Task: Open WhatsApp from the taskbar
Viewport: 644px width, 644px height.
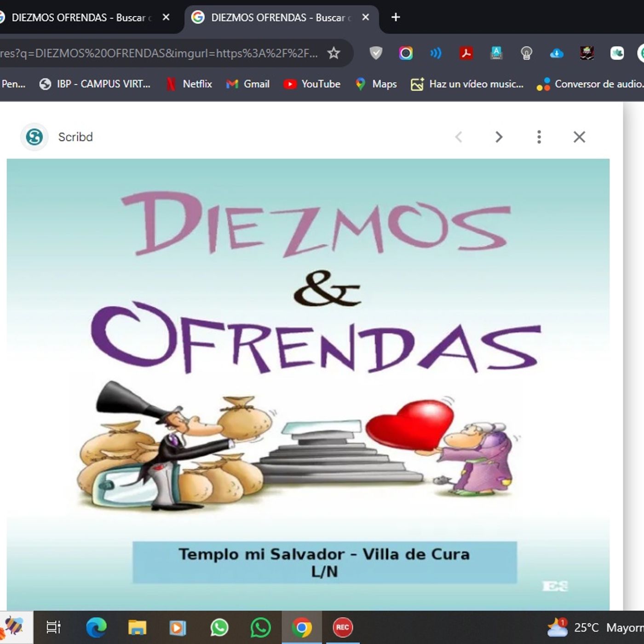Action: (219, 627)
